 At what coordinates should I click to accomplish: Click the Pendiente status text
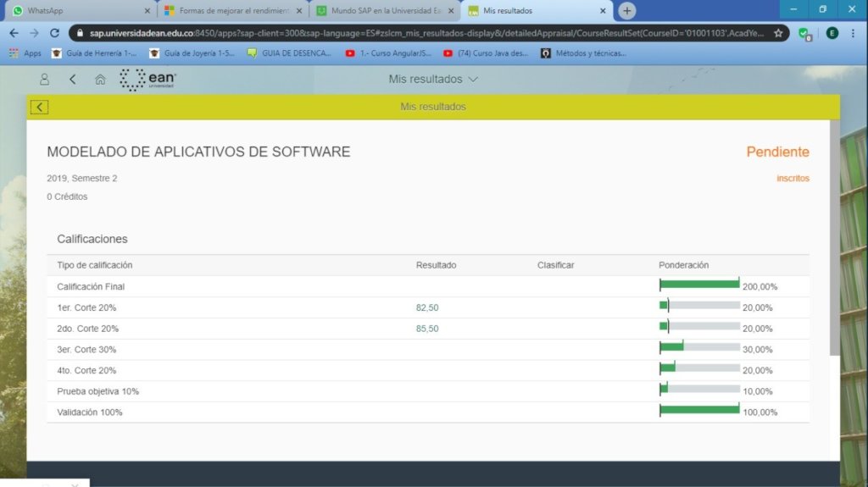coord(777,152)
